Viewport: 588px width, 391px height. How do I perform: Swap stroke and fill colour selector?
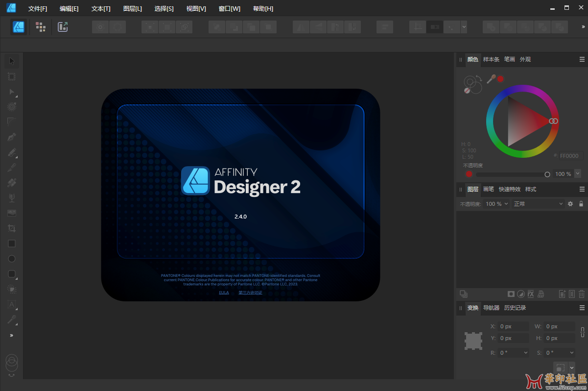478,78
